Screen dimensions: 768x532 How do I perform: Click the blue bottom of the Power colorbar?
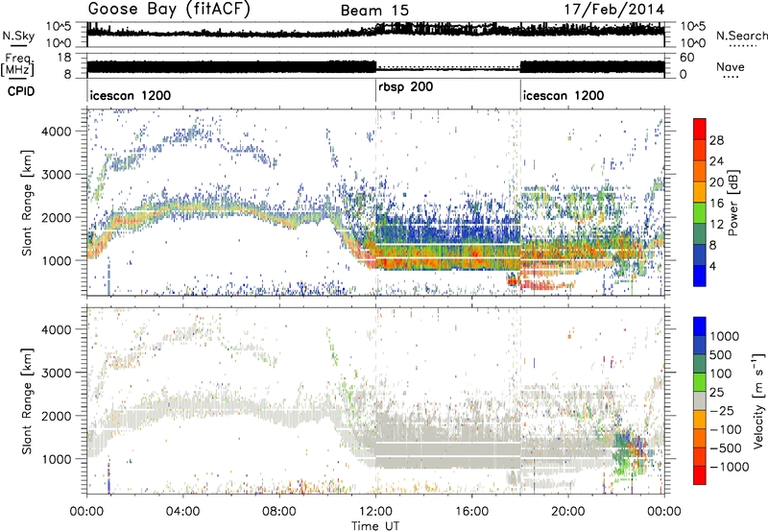700,277
